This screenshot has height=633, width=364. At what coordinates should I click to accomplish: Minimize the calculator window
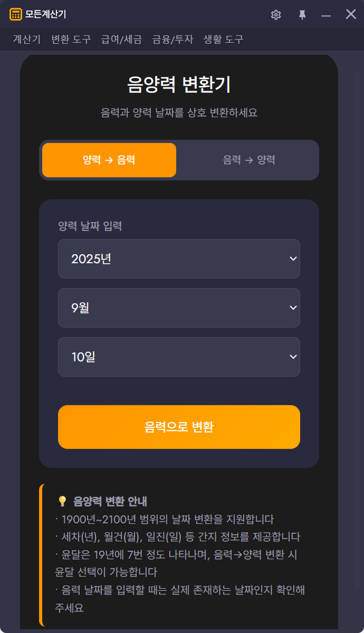(326, 15)
